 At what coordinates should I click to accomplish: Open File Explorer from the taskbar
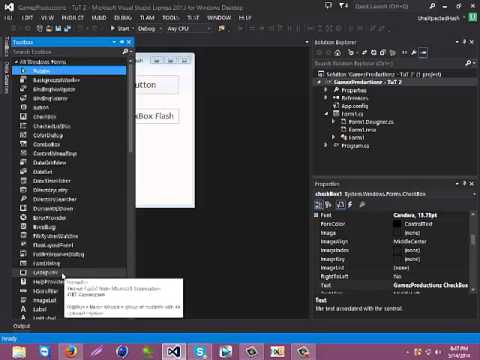click(19, 351)
